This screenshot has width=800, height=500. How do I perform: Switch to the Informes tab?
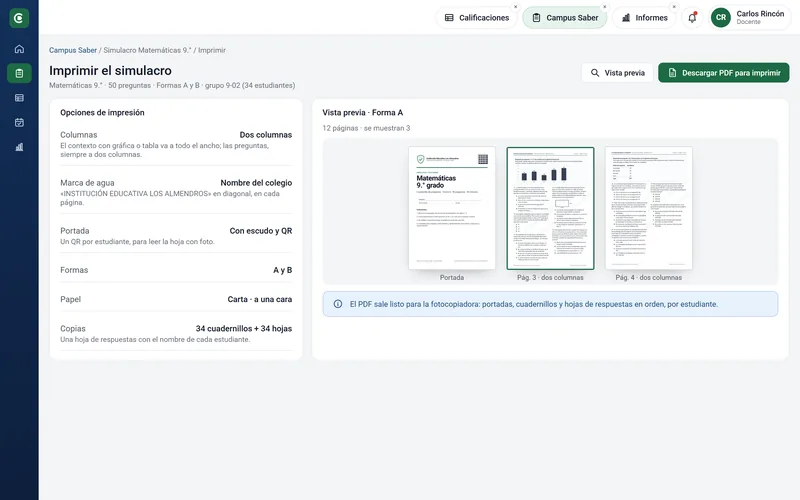click(x=644, y=18)
